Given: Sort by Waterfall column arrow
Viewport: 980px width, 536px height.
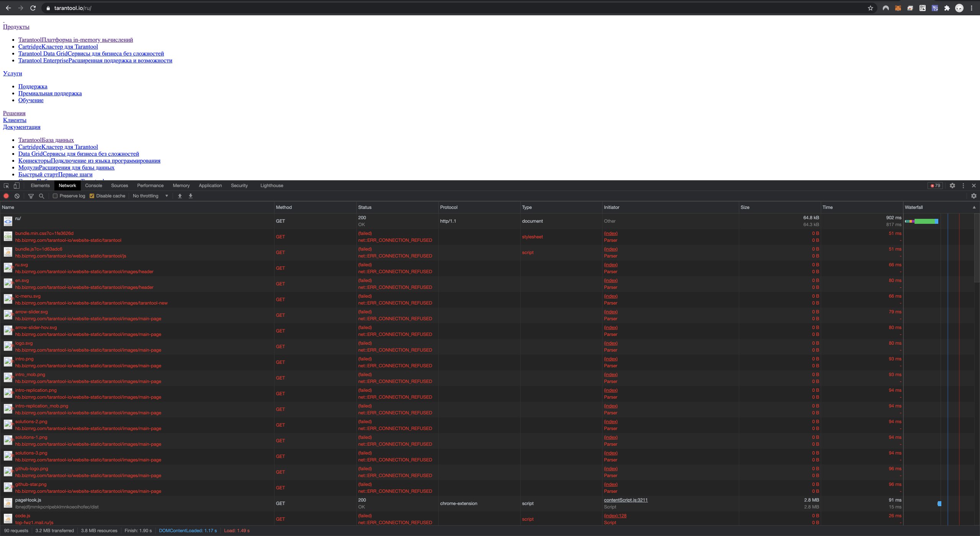Looking at the screenshot, I should (x=974, y=207).
